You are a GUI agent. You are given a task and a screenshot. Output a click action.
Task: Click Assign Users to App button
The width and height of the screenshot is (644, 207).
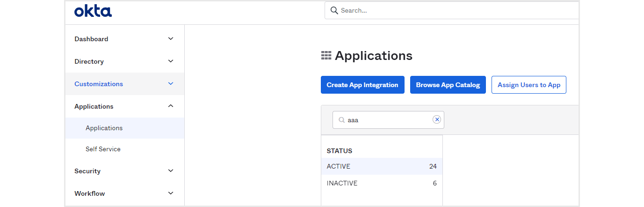(x=529, y=85)
